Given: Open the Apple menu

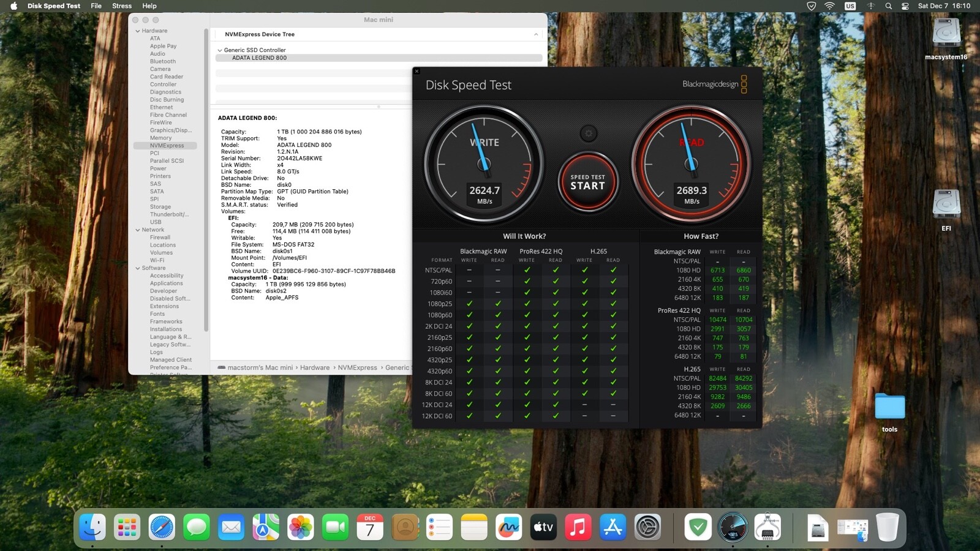Looking at the screenshot, I should 13,6.
